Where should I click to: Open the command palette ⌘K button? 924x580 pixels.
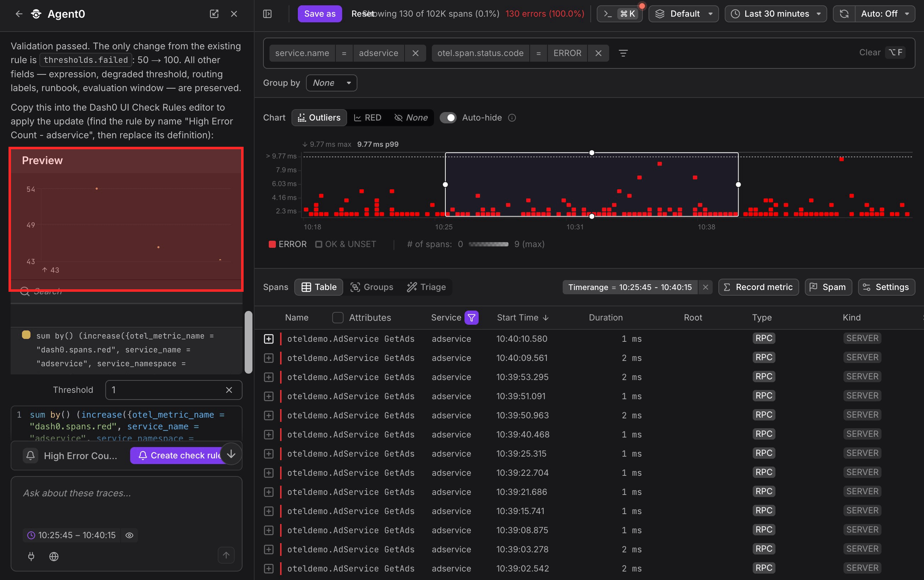[619, 14]
